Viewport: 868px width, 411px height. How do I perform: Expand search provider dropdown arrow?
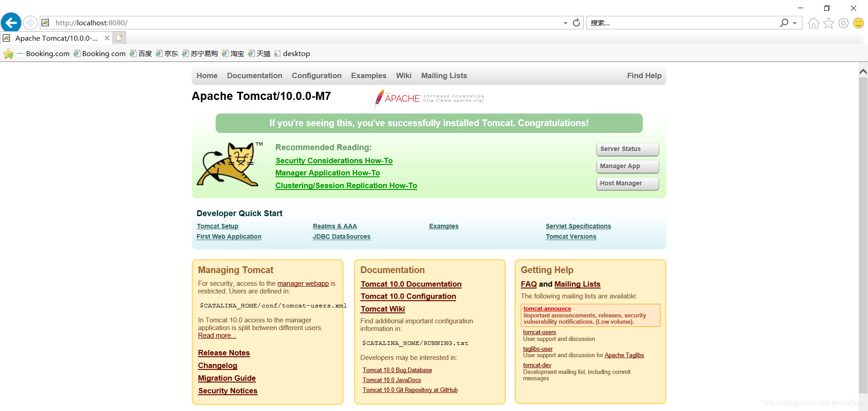click(x=795, y=23)
